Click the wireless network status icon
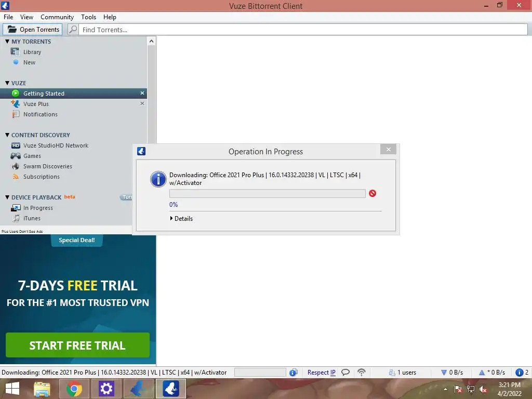532x399 pixels. tap(362, 372)
